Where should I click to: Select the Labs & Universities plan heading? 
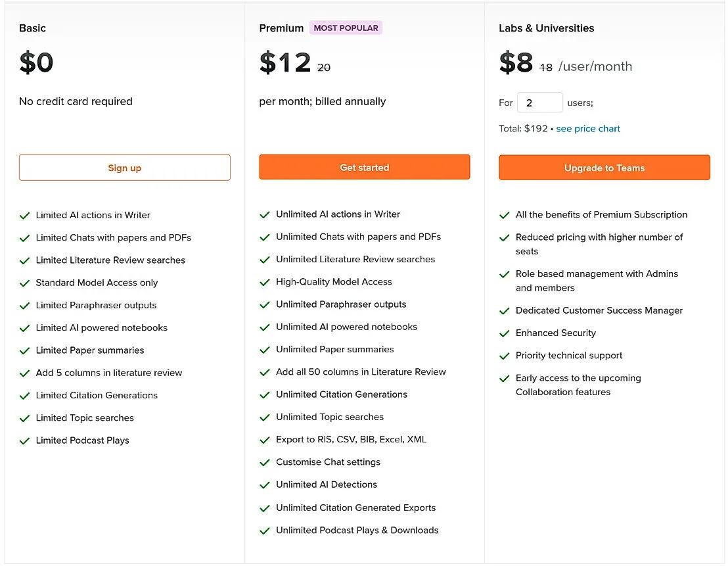point(546,28)
